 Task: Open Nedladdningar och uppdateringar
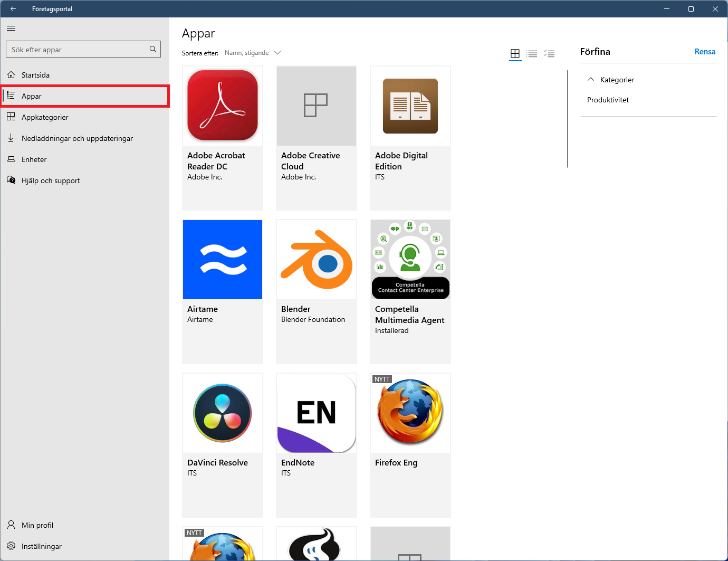coord(84,138)
